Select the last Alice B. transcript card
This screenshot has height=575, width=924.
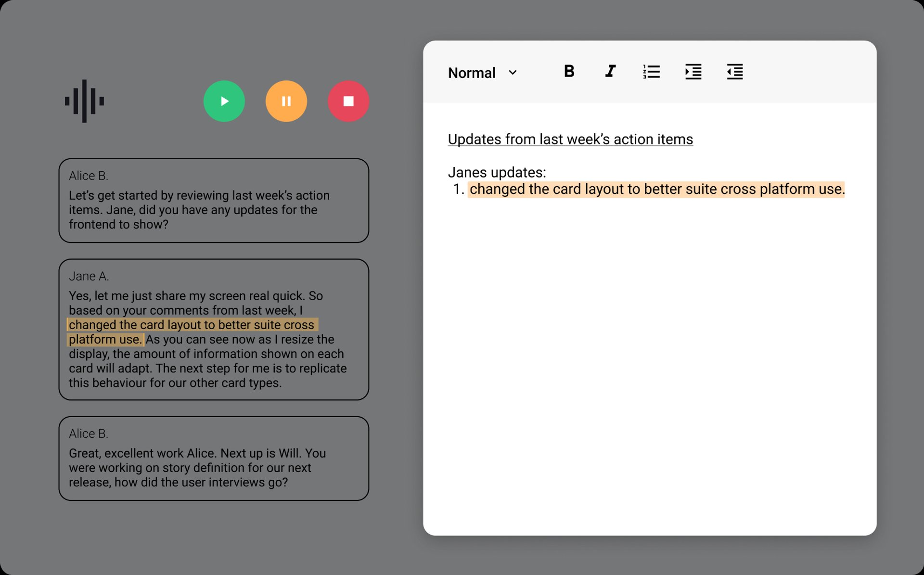coord(214,459)
